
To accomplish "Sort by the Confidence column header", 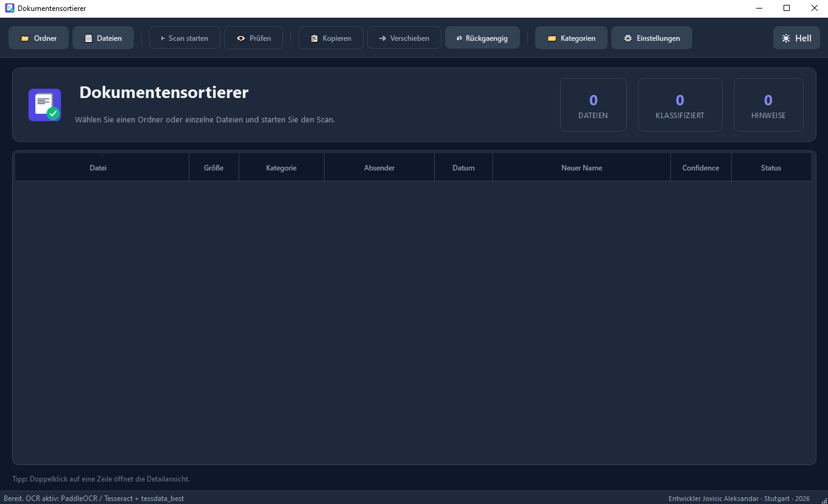I will coord(701,167).
